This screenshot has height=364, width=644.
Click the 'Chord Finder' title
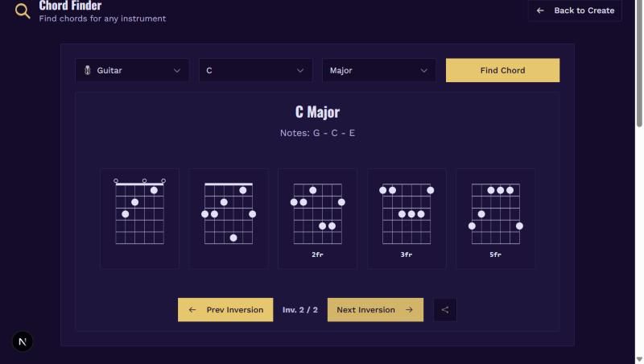point(70,6)
